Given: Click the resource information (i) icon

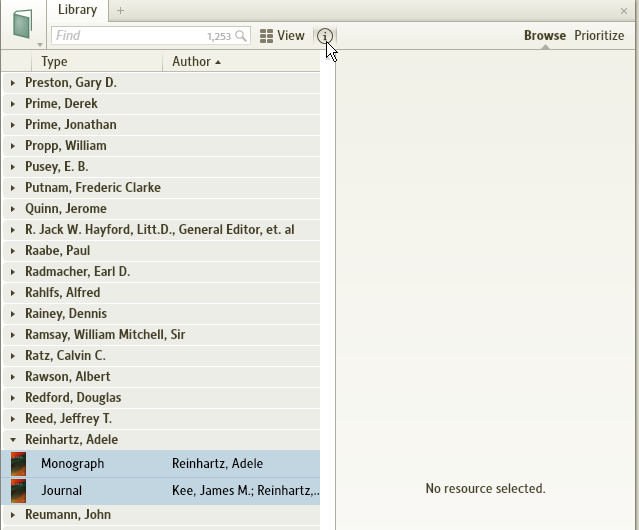Looking at the screenshot, I should [324, 36].
